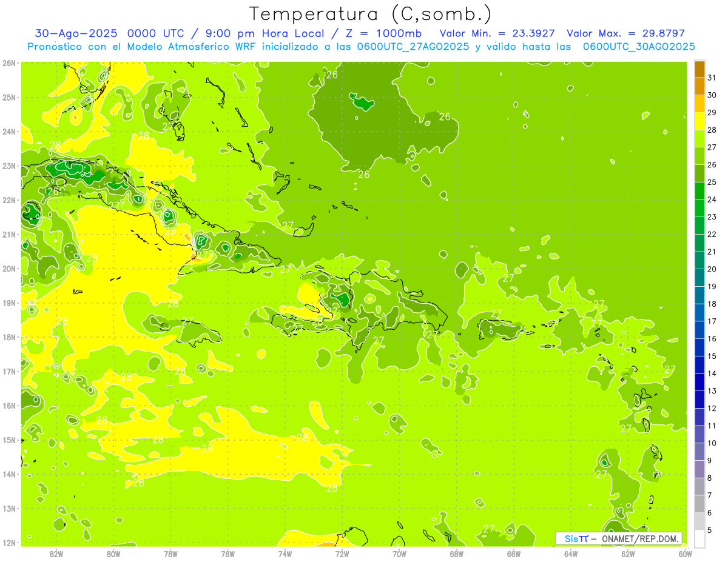Click the longitude axis label "66W"
This screenshot has width=728, height=562.
(514, 554)
